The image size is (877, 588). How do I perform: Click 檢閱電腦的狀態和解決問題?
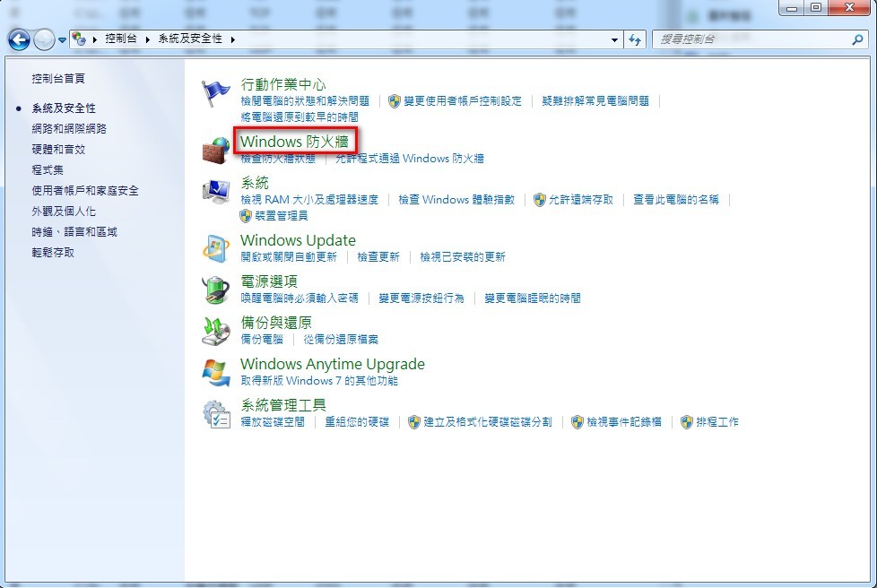pyautogui.click(x=305, y=101)
